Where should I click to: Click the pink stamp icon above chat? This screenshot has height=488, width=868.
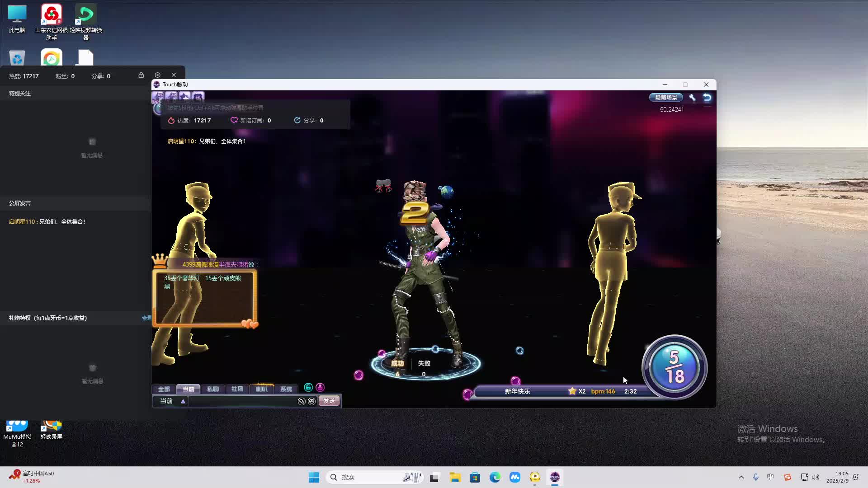(x=320, y=387)
